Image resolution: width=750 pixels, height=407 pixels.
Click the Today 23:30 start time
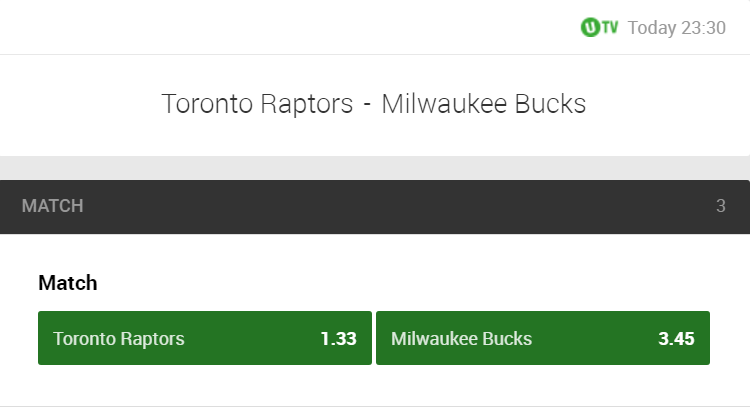coord(676,27)
